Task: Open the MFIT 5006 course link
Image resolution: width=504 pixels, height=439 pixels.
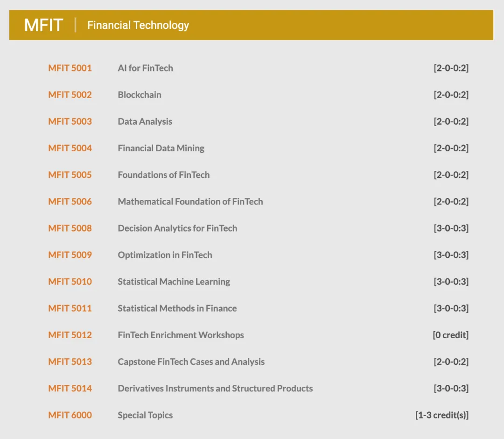Action: (70, 201)
